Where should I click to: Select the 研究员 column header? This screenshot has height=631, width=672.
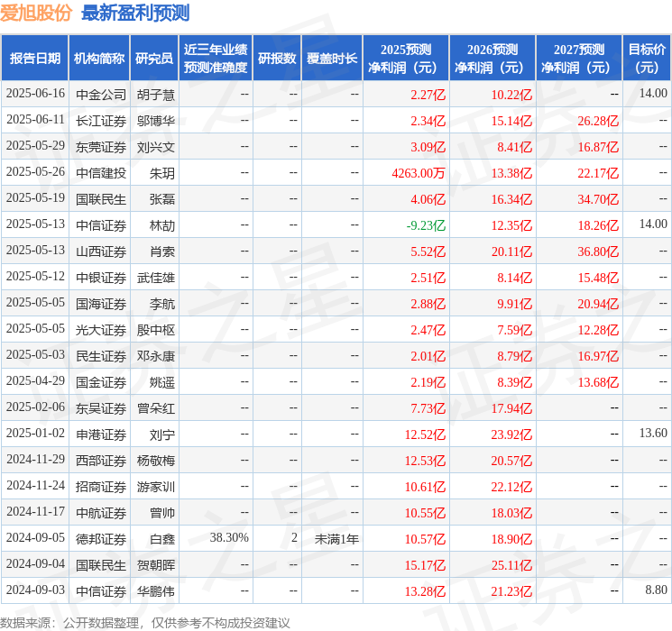[154, 59]
